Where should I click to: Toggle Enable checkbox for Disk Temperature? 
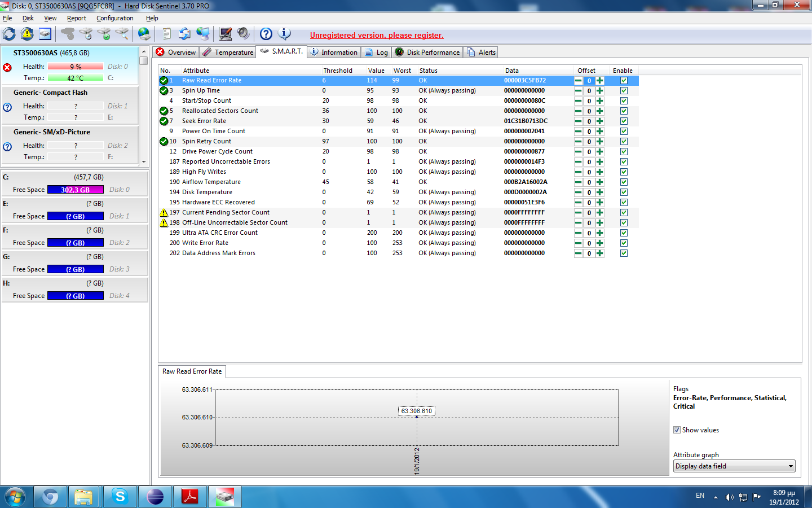pos(624,192)
